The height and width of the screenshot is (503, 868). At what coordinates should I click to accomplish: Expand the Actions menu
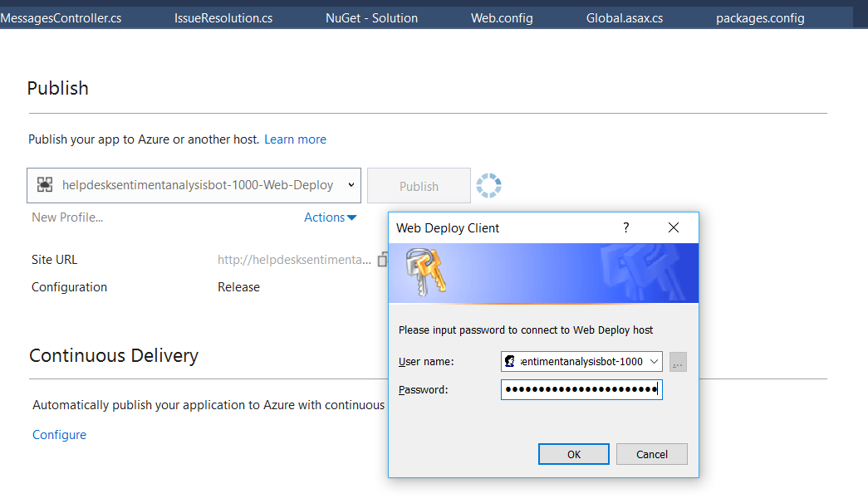pos(330,217)
